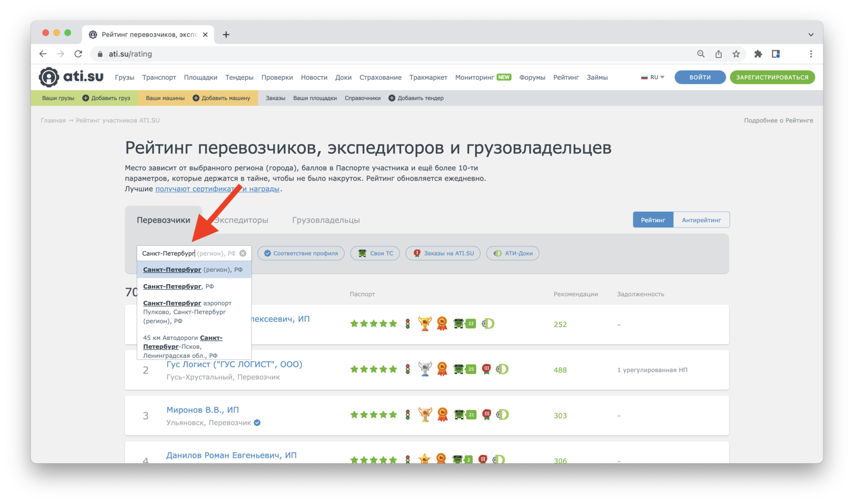
Task: Click the truck badge with 22 count
Action: 465,324
